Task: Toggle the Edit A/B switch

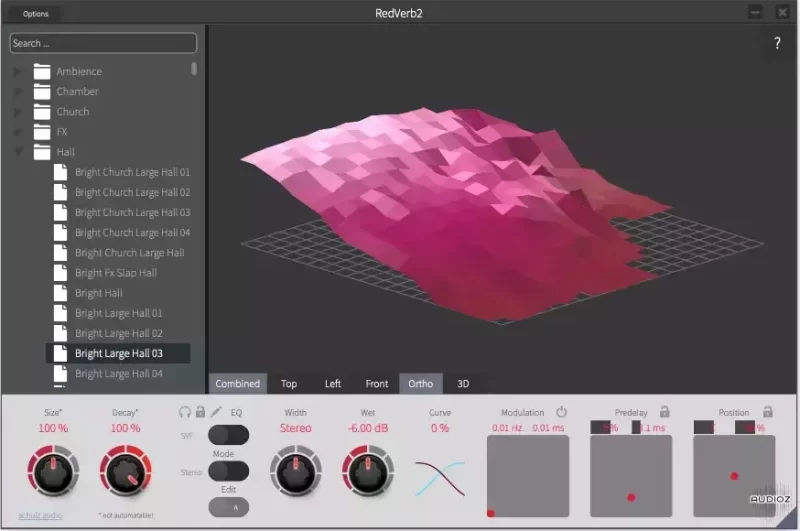Action: (229, 508)
